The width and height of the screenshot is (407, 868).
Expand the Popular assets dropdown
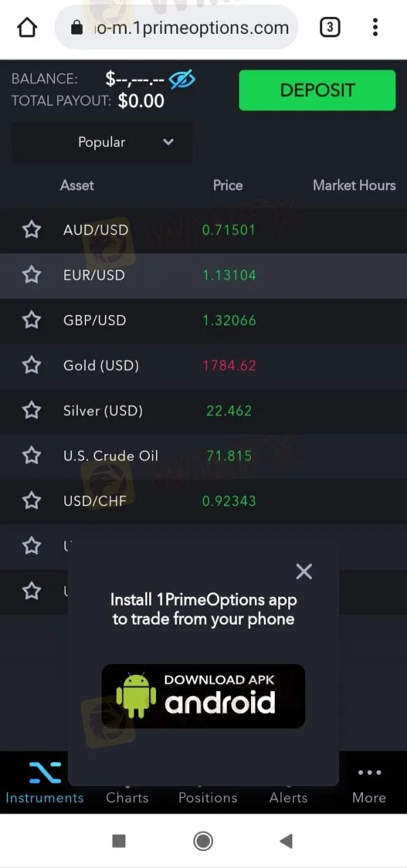(102, 142)
